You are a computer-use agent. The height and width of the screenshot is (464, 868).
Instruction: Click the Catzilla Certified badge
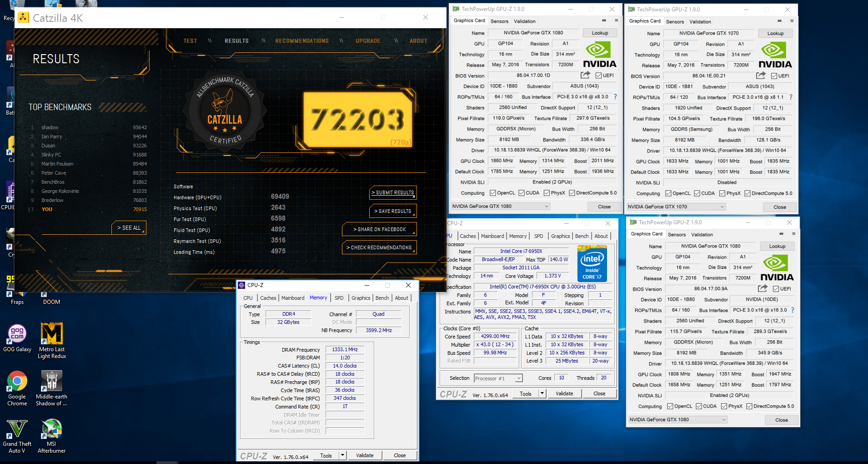point(225,111)
